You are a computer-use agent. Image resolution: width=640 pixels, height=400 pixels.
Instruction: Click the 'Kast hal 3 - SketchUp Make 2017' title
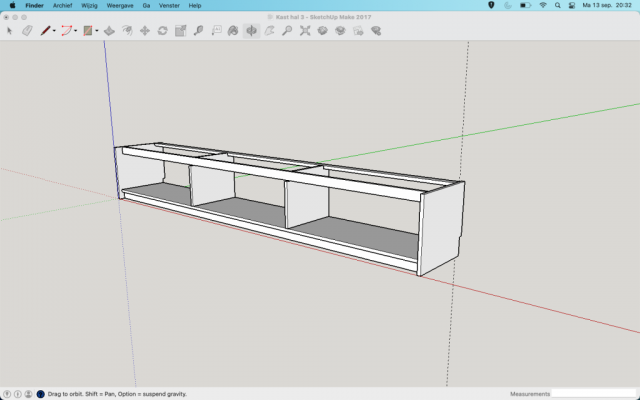pyautogui.click(x=323, y=17)
